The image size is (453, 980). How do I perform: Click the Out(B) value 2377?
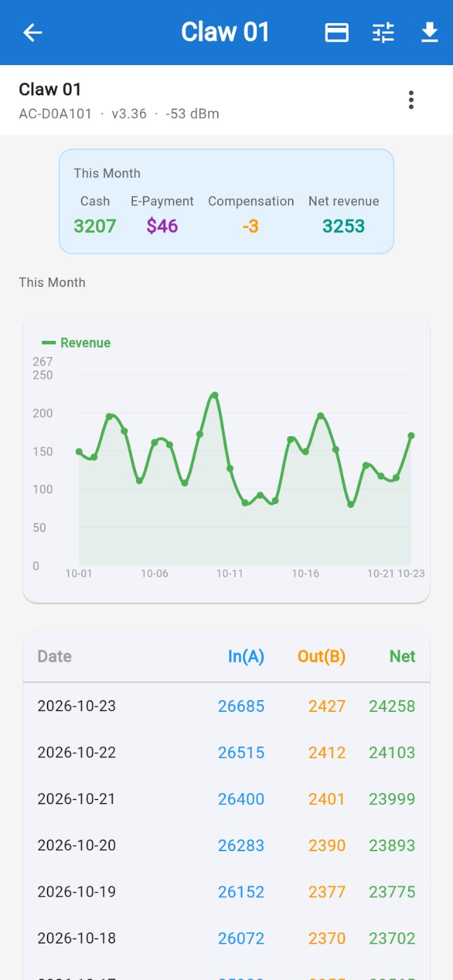click(327, 892)
